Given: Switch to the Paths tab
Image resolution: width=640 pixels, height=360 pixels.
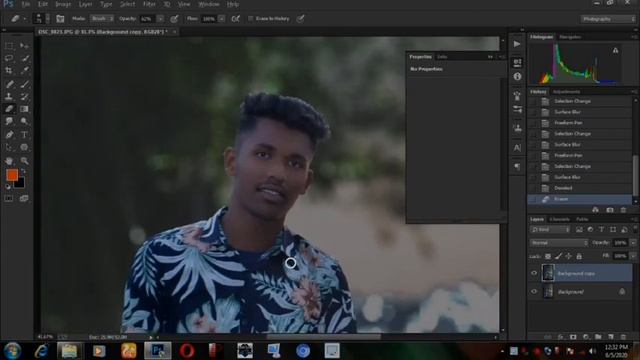Looking at the screenshot, I should click(x=582, y=220).
